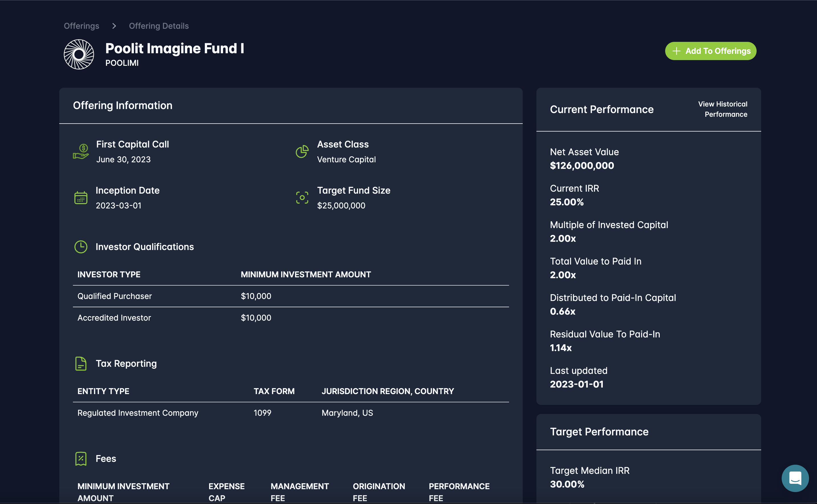The height and width of the screenshot is (504, 817).
Task: Click the Net Asset Value amount
Action: coord(582,166)
